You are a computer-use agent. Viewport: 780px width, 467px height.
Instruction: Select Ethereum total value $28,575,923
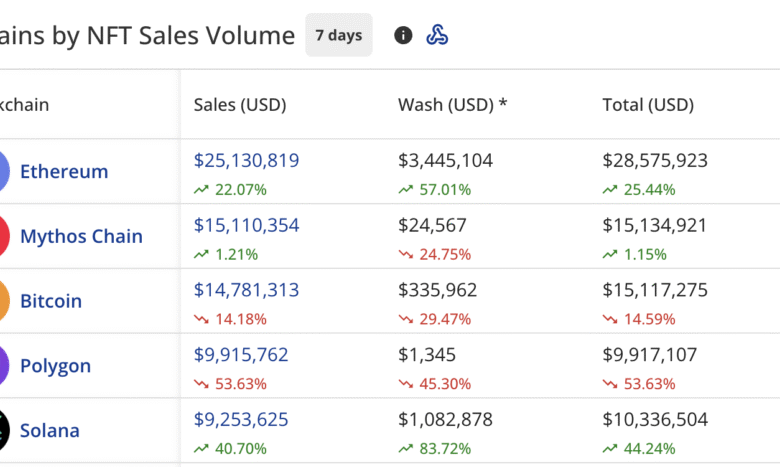tap(655, 160)
